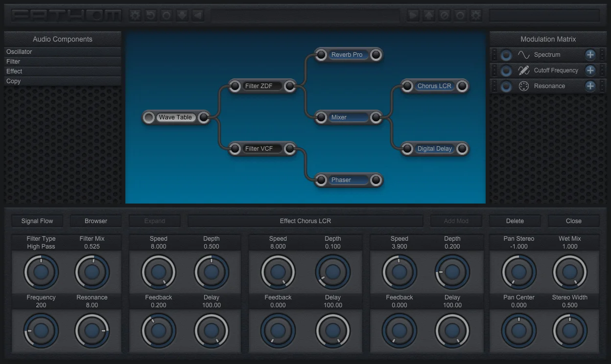
Task: Click the plus button on the Cutoff Frequency row
Action: pyautogui.click(x=590, y=70)
